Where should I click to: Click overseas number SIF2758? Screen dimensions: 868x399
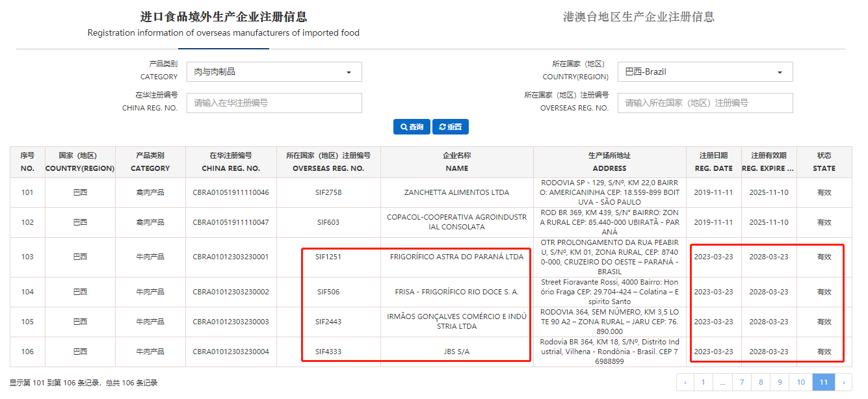328,192
